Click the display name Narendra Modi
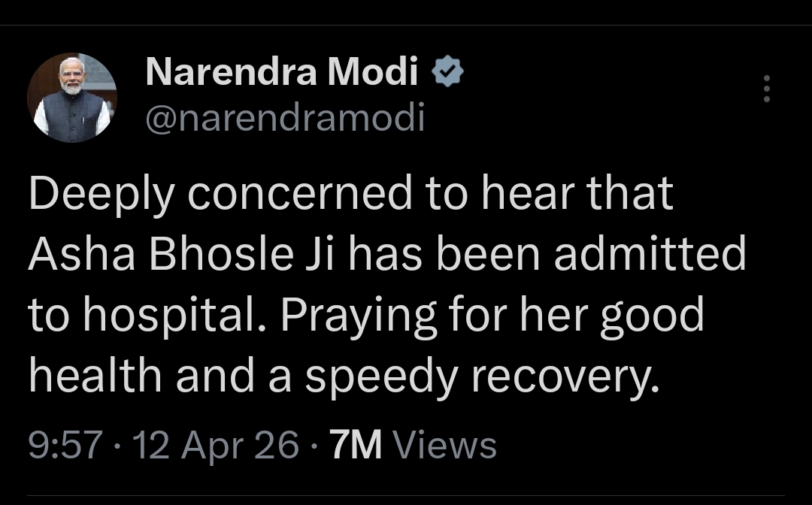This screenshot has width=812, height=505. (x=281, y=73)
